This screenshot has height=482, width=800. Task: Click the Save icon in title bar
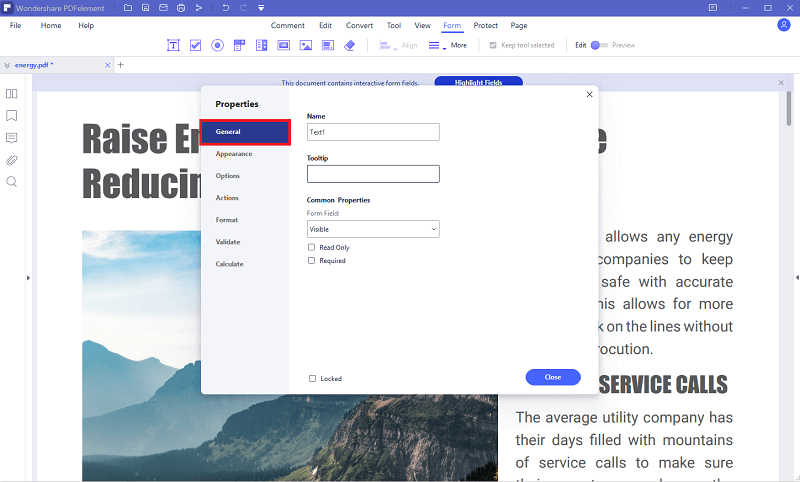pyautogui.click(x=145, y=8)
